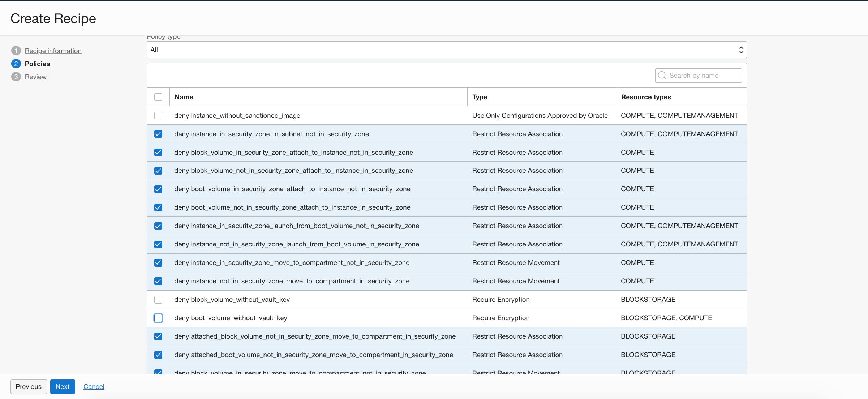Viewport: 868px width, 399px height.
Task: Uncheck deny attached_boot_volume_not_in_security_zone_move_to_compartment policy
Action: (158, 355)
